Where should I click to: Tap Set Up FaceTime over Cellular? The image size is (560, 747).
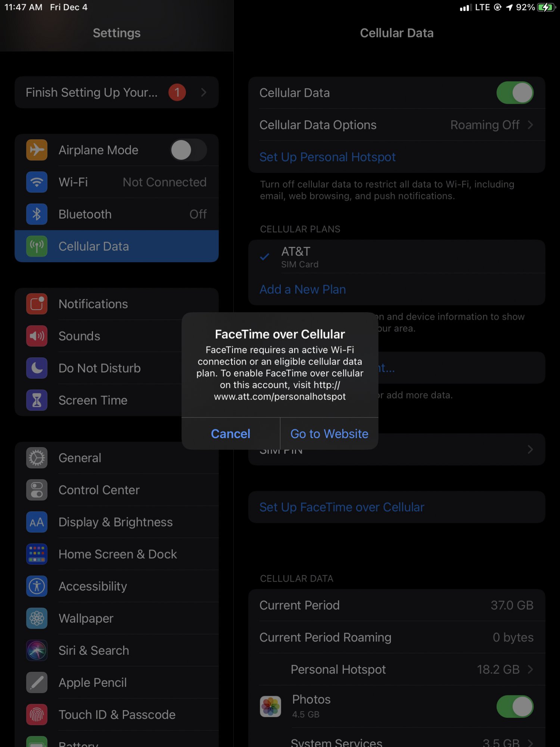coord(396,507)
